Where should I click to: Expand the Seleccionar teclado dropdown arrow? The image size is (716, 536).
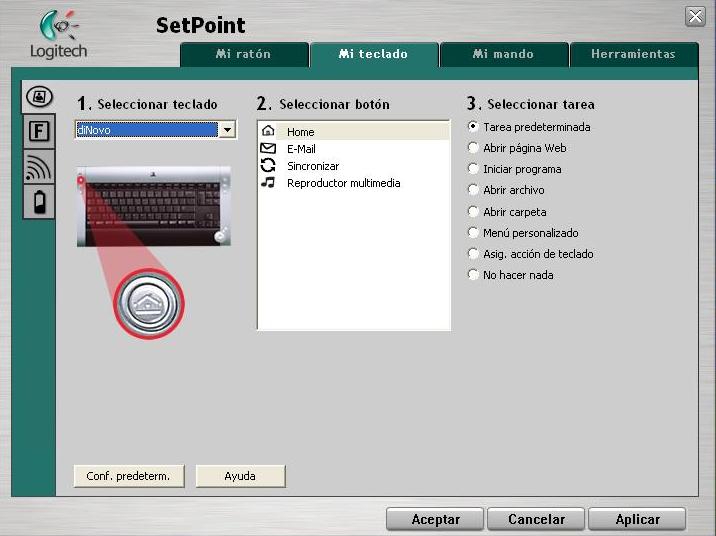pos(227,130)
